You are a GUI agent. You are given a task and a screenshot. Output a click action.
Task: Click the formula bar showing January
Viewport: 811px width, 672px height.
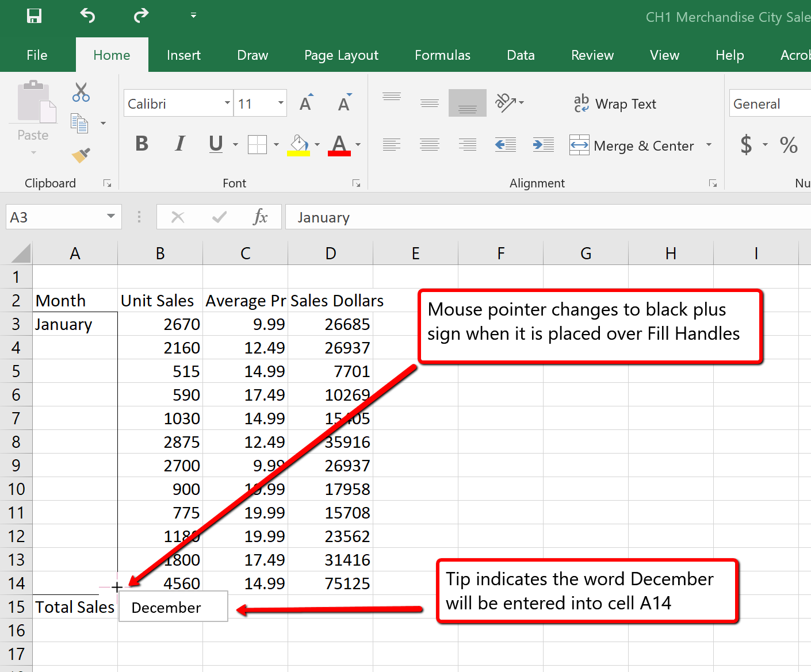(548, 217)
